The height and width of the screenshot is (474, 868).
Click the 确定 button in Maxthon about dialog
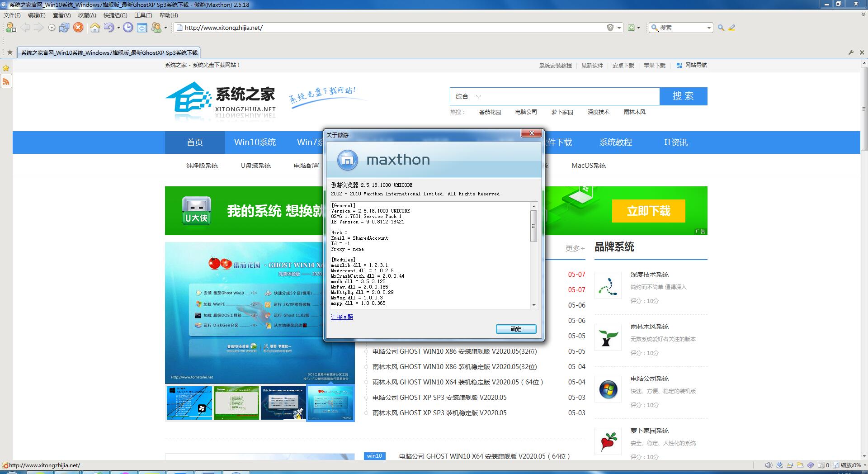point(516,329)
